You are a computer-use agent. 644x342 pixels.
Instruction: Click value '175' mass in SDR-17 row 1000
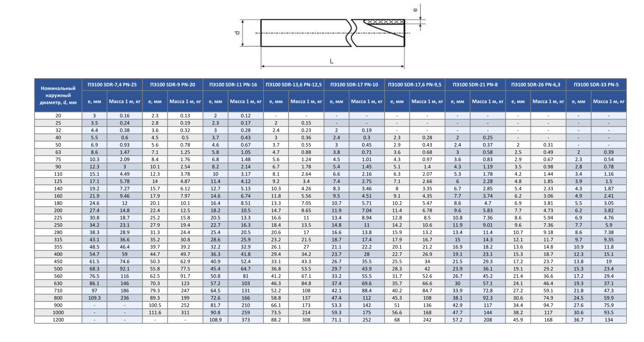[x=367, y=313]
